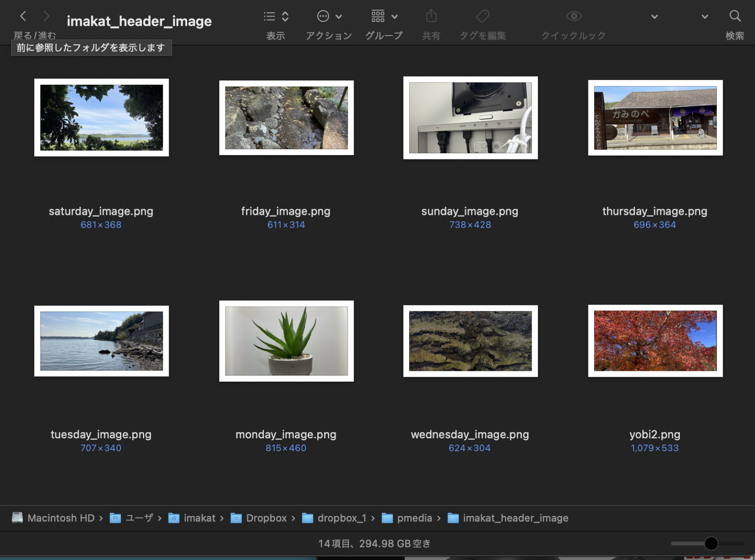Click the back navigation arrow
755x560 pixels.
[x=23, y=17]
